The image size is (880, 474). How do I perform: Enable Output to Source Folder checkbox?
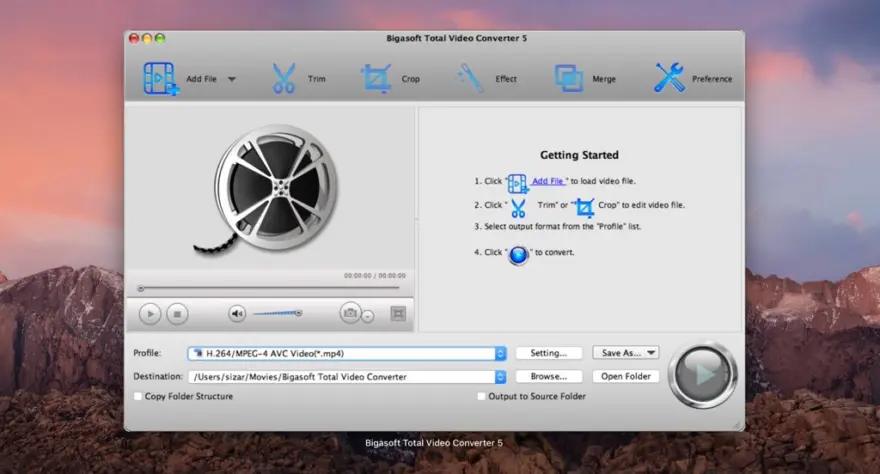pyautogui.click(x=481, y=396)
